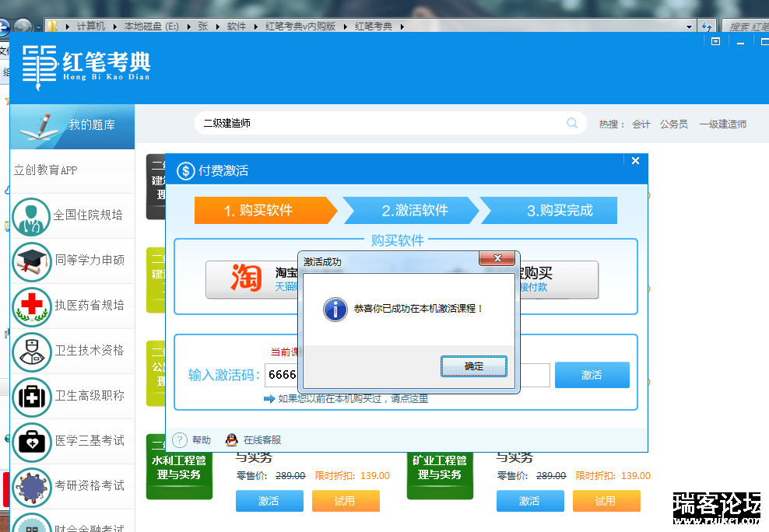Select step 2. 激活软件 tab
Screen dimensions: 769x532
click(410, 210)
